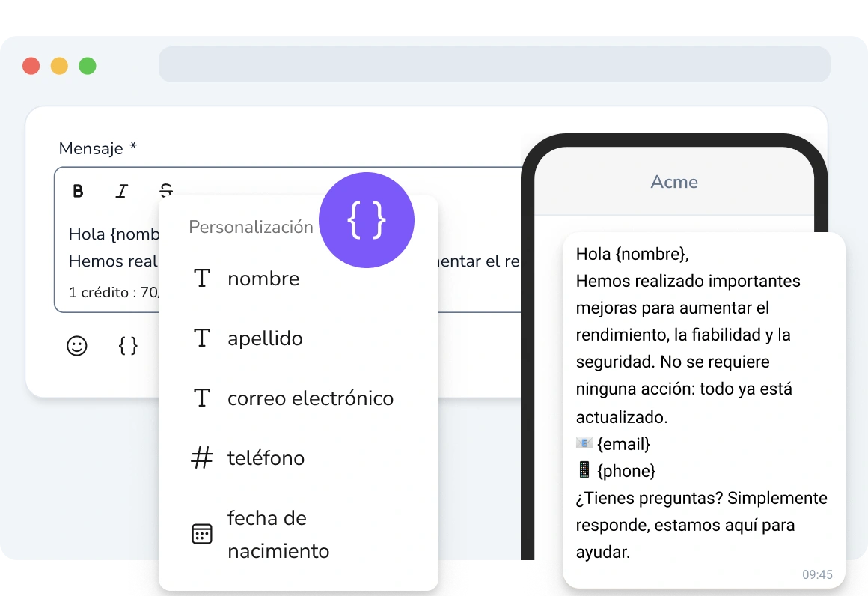Open the emoji picker

point(76,346)
